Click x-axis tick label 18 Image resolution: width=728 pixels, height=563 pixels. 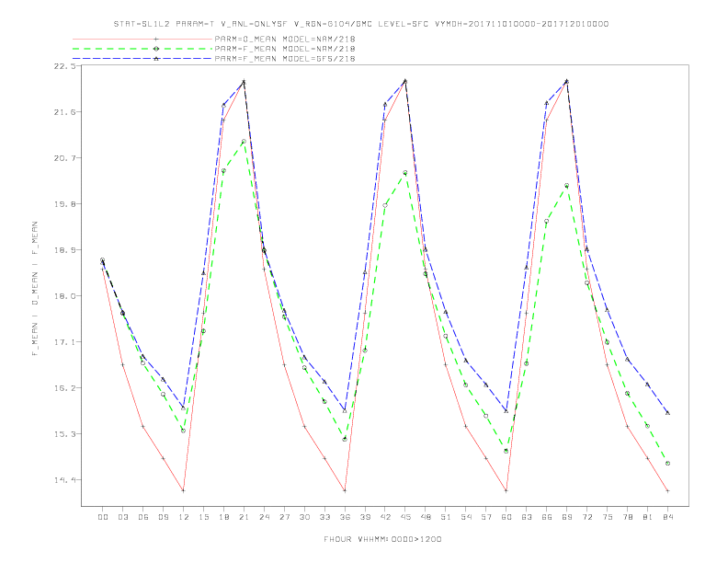pyautogui.click(x=223, y=517)
